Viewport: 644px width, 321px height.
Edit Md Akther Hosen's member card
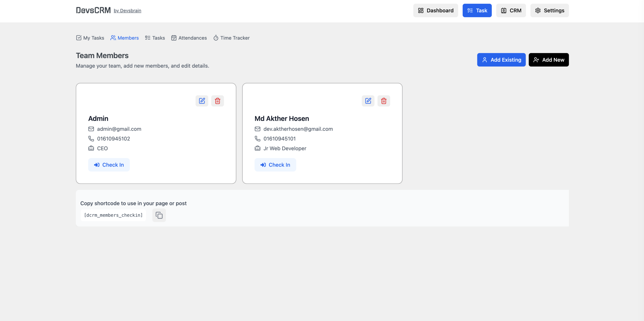point(368,101)
